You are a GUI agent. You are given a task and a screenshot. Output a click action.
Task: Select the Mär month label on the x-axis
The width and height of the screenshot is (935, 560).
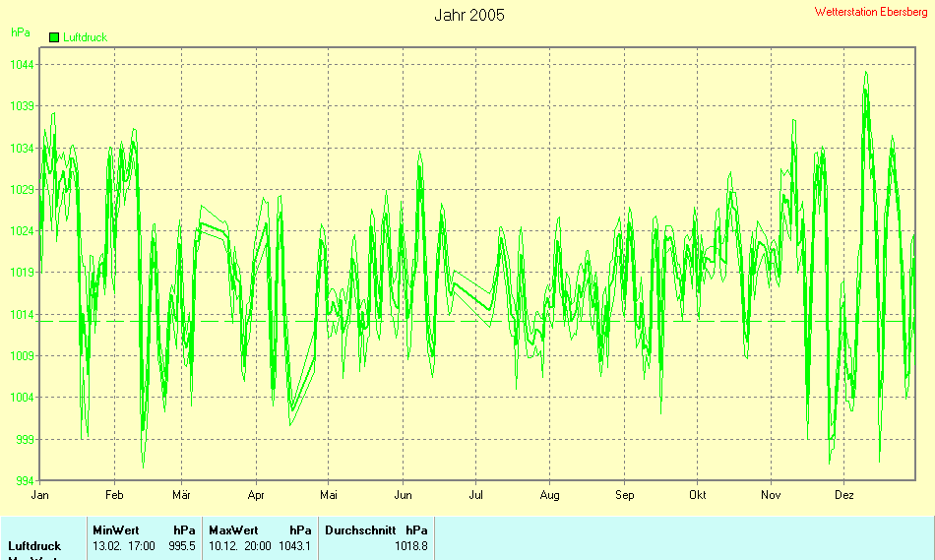[x=181, y=495]
